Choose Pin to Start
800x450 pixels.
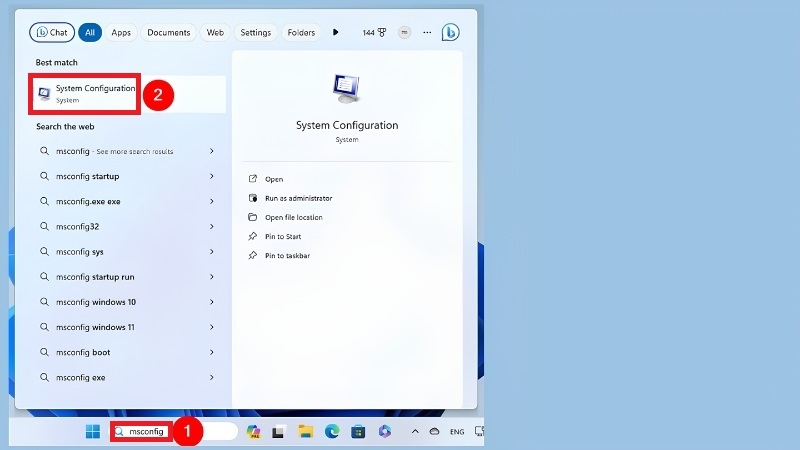(x=283, y=236)
